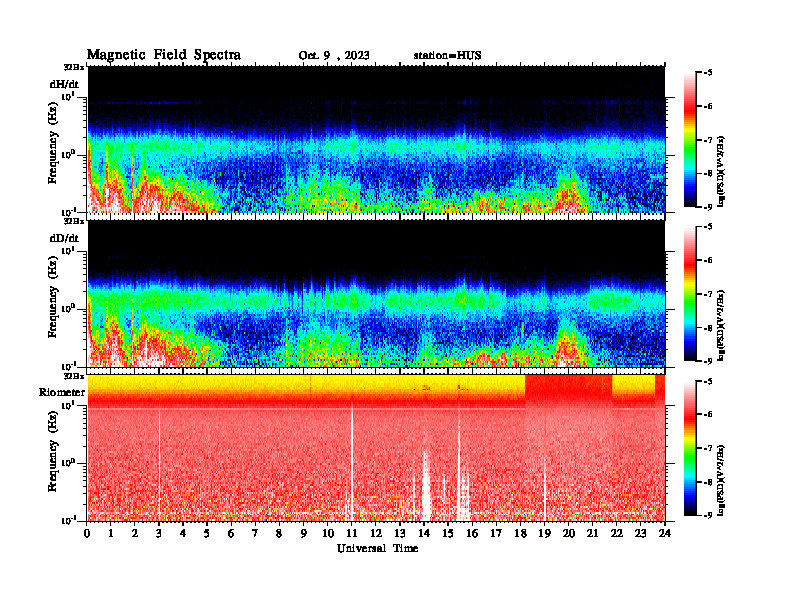Click the dH/dt panel color scale bar
Image resolution: width=792 pixels, height=612 pixels.
click(x=690, y=140)
